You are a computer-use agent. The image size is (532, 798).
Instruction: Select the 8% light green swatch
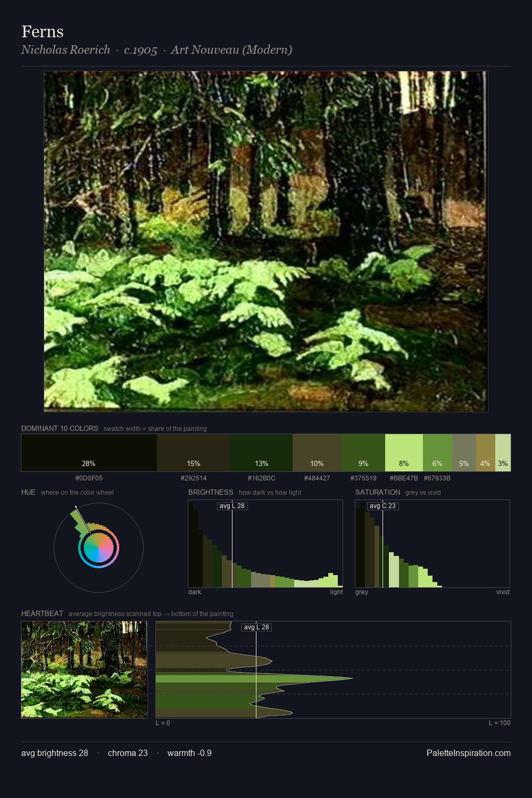(404, 453)
